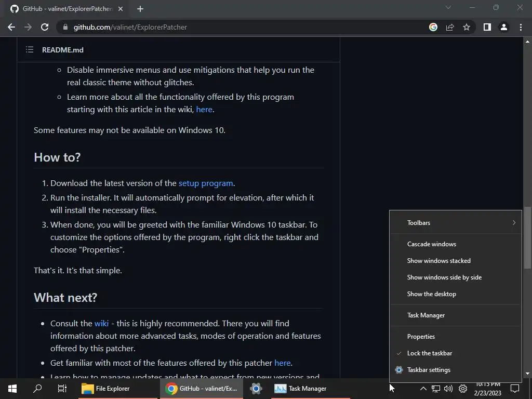Image resolution: width=532 pixels, height=399 pixels.
Task: Open the setup program link
Action: click(x=206, y=183)
